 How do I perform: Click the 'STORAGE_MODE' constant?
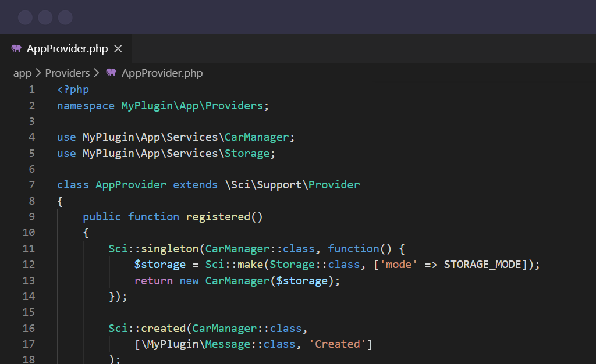[x=483, y=265]
